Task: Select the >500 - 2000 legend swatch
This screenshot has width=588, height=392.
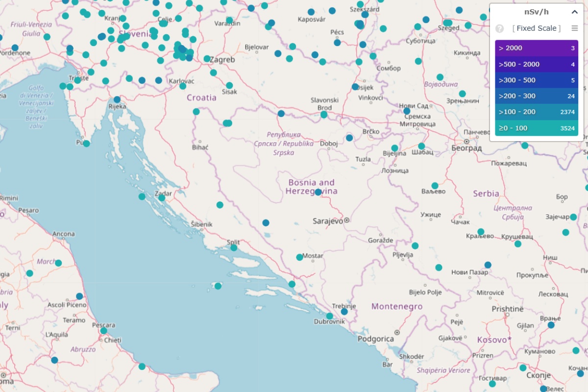Action: [x=537, y=64]
